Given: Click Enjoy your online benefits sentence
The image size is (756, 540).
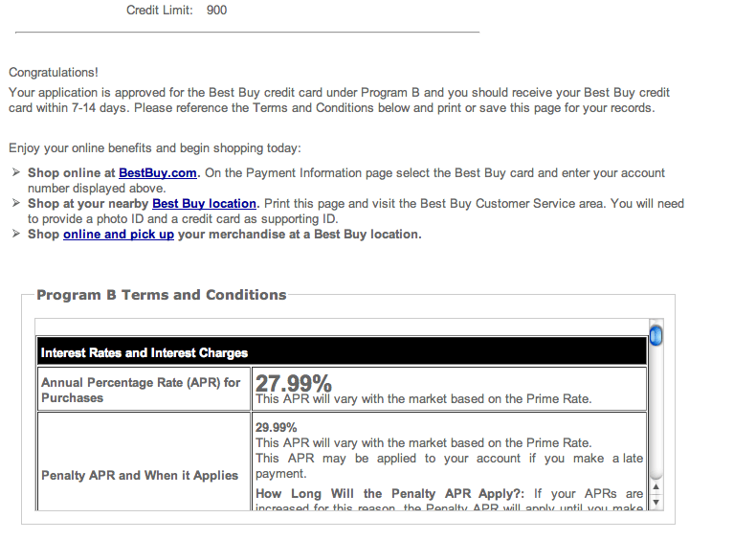Looking at the screenshot, I should click(x=155, y=148).
